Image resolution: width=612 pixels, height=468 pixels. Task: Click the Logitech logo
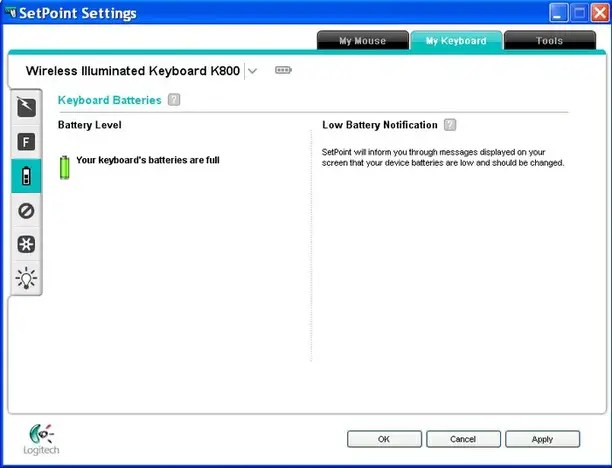point(41,440)
